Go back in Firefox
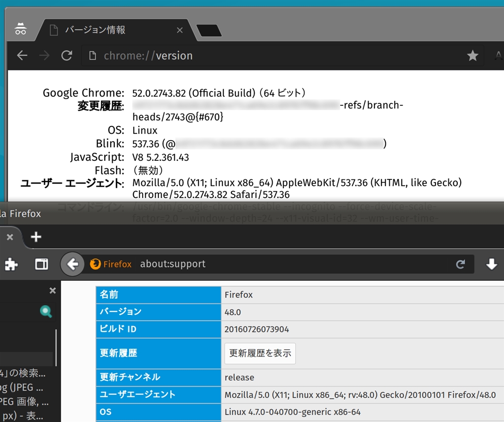 coord(73,264)
